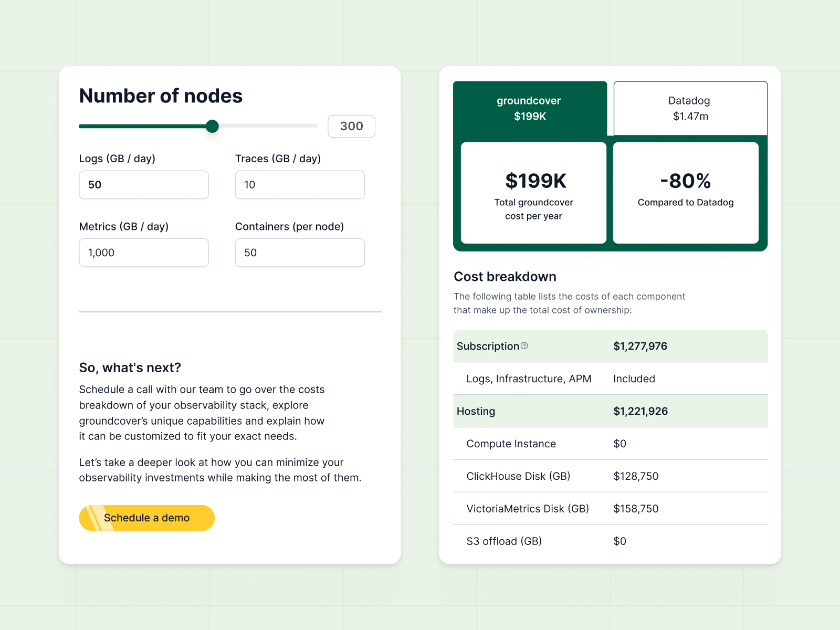This screenshot has height=630, width=840.
Task: Click the Logs (GB / day) input field
Action: click(144, 185)
